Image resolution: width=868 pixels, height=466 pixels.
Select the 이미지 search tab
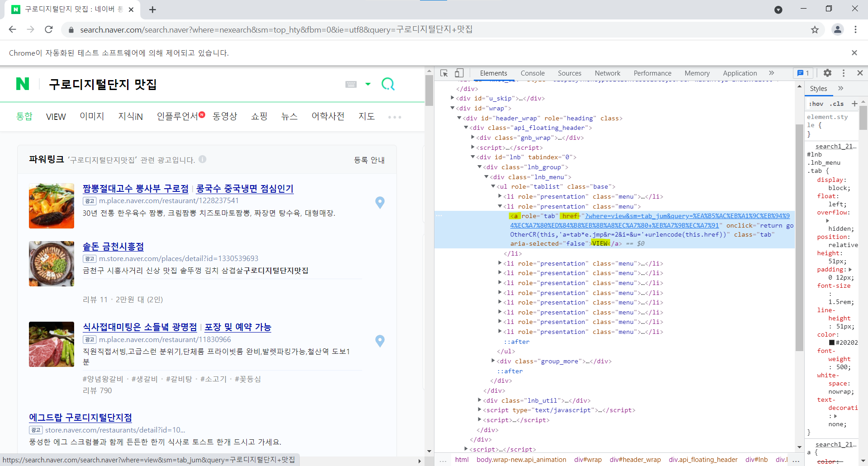(92, 116)
